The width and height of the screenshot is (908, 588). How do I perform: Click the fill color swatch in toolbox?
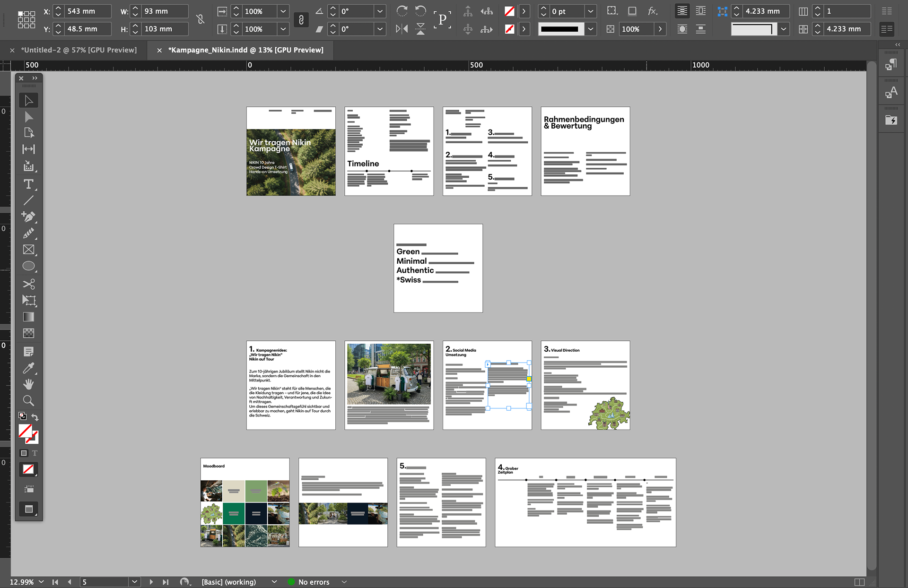[x=25, y=431]
